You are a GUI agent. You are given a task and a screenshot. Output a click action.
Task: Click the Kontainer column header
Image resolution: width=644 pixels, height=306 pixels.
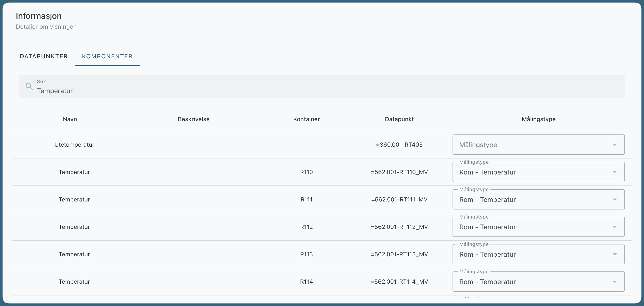pos(306,119)
